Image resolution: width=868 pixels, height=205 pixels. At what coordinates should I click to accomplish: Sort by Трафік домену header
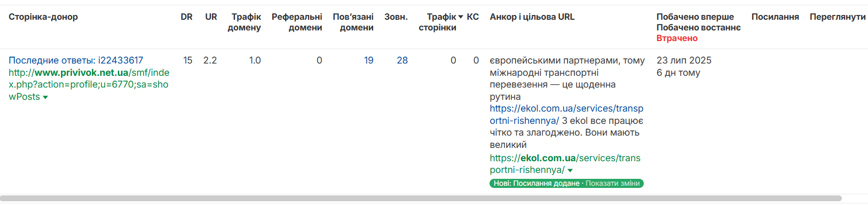pyautogui.click(x=244, y=22)
